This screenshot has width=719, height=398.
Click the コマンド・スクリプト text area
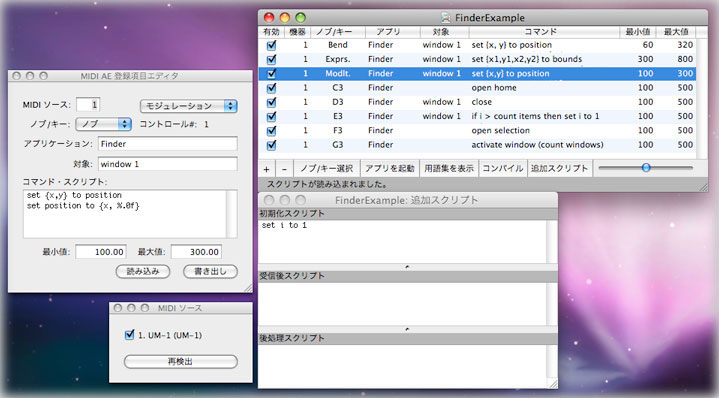125,214
